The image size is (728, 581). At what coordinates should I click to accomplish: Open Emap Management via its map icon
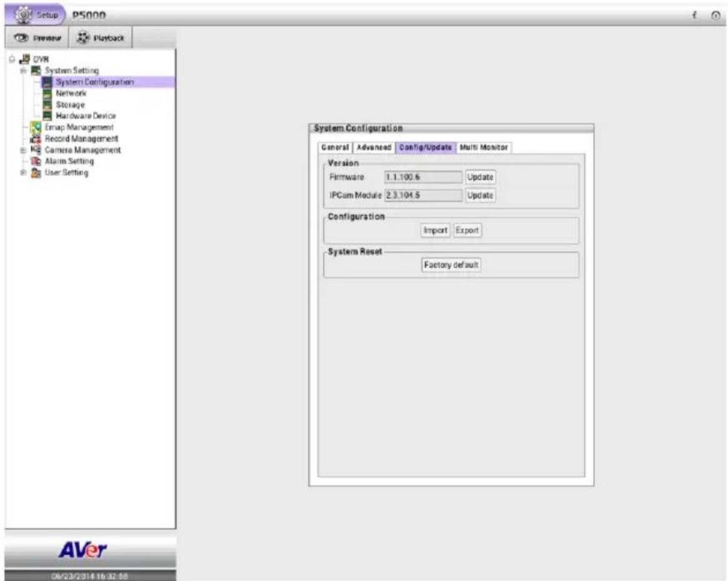tap(36, 128)
